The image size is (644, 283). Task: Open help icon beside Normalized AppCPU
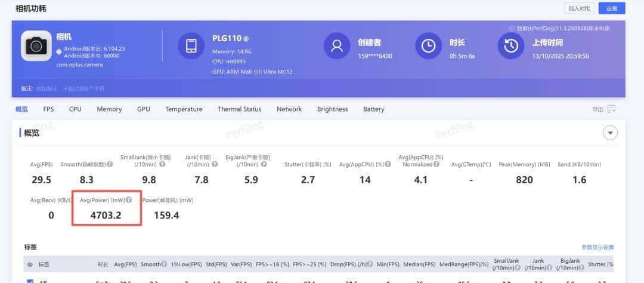436,165
